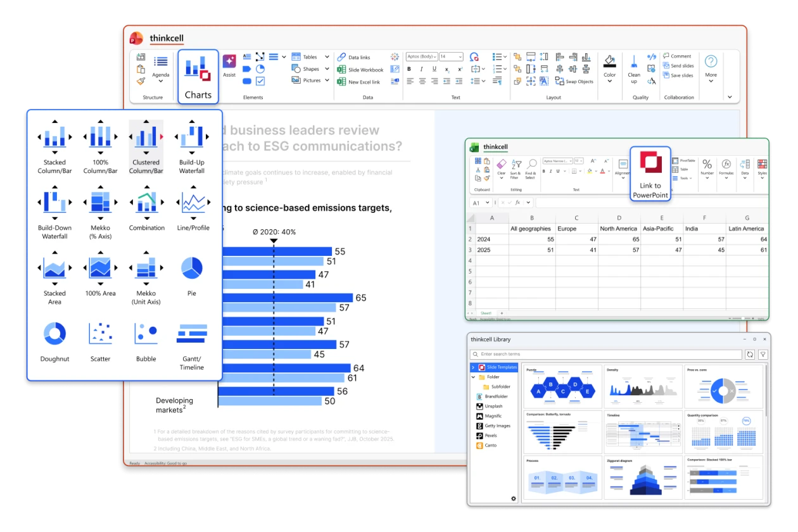Image resolution: width=798 pixels, height=532 pixels.
Task: Click the Library search terms field
Action: coord(606,354)
